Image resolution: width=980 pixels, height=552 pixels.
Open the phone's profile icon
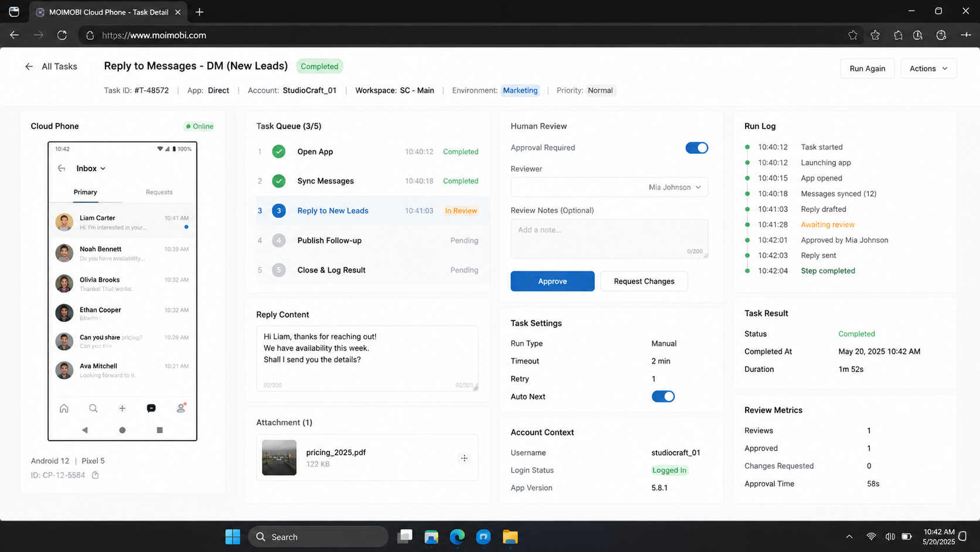[x=181, y=408]
